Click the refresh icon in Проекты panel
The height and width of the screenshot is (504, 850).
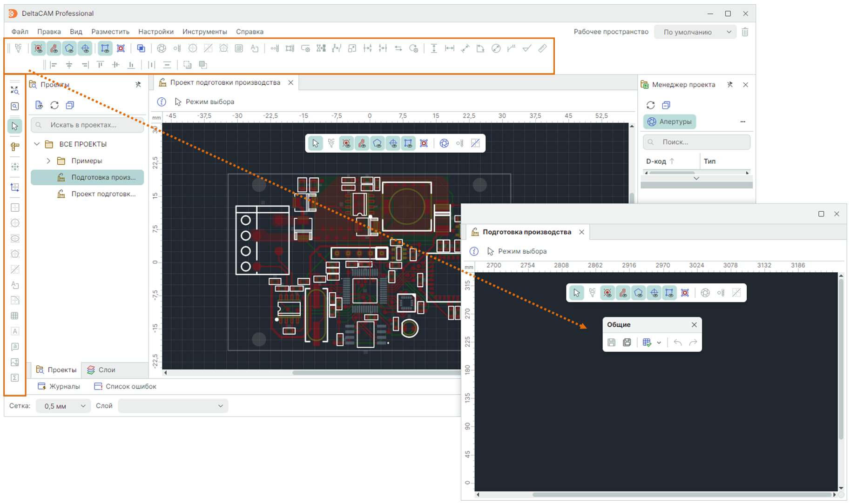pyautogui.click(x=54, y=105)
